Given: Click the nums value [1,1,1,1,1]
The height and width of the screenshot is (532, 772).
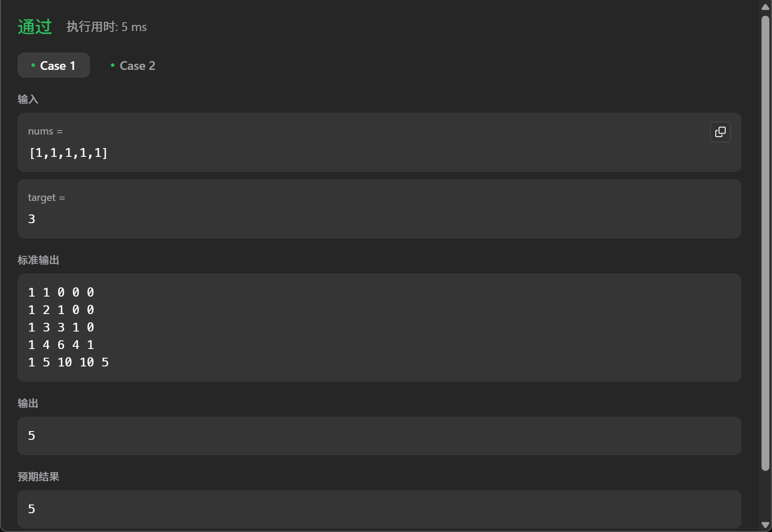Looking at the screenshot, I should coord(68,153).
